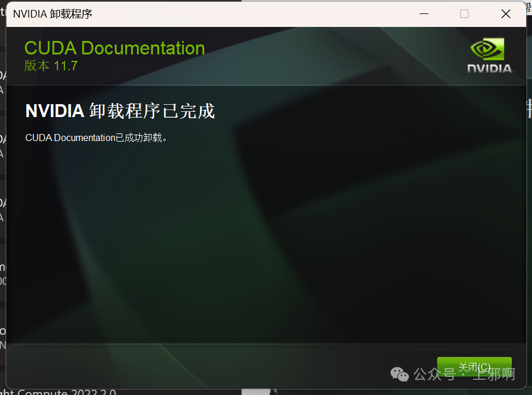Click the NVIDIA eye logo icon

(488, 49)
